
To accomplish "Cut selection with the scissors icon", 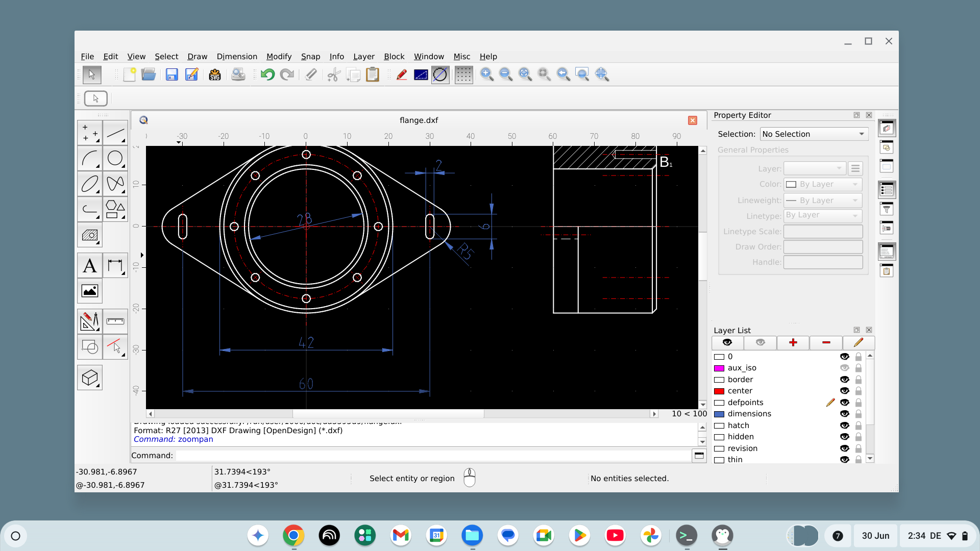I will 334,74.
